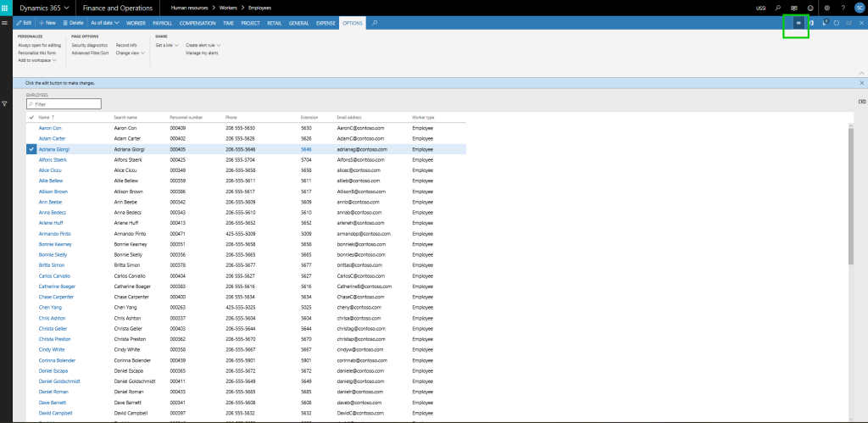Click the OPTIONS tab
Screen dimensions: 868x423
[x=353, y=23]
